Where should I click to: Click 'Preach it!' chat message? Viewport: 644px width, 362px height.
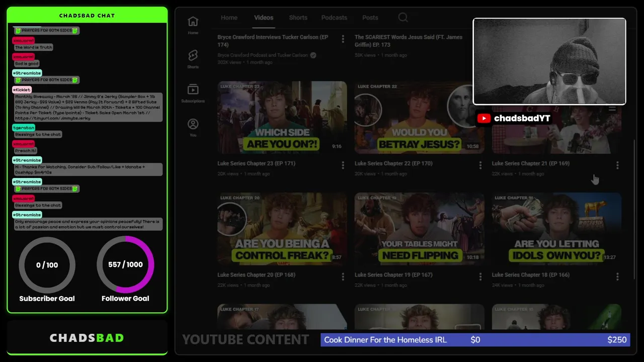click(x=26, y=150)
